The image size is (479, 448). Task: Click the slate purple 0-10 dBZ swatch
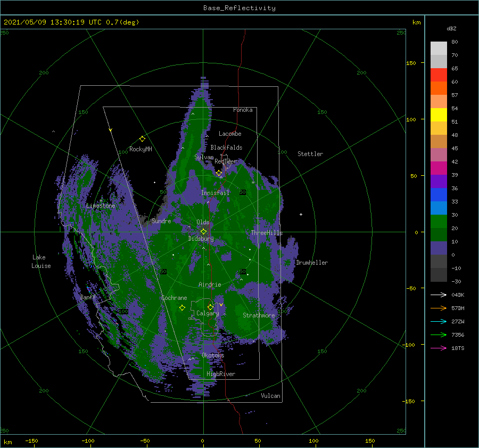[x=439, y=248]
